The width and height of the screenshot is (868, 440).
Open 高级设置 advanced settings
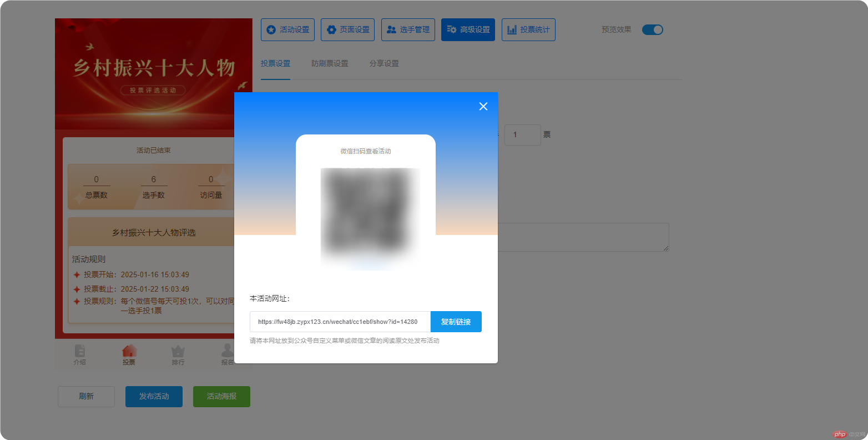coord(468,29)
